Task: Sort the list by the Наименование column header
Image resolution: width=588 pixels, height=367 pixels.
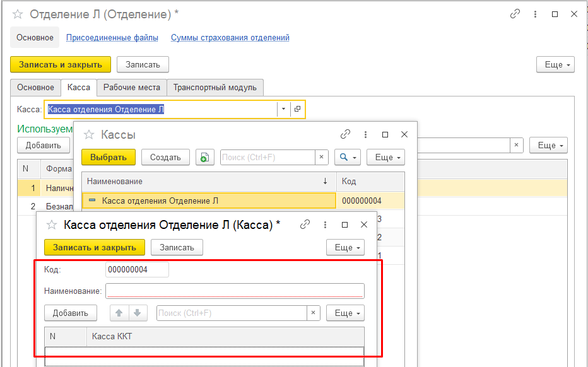Action: click(x=202, y=181)
